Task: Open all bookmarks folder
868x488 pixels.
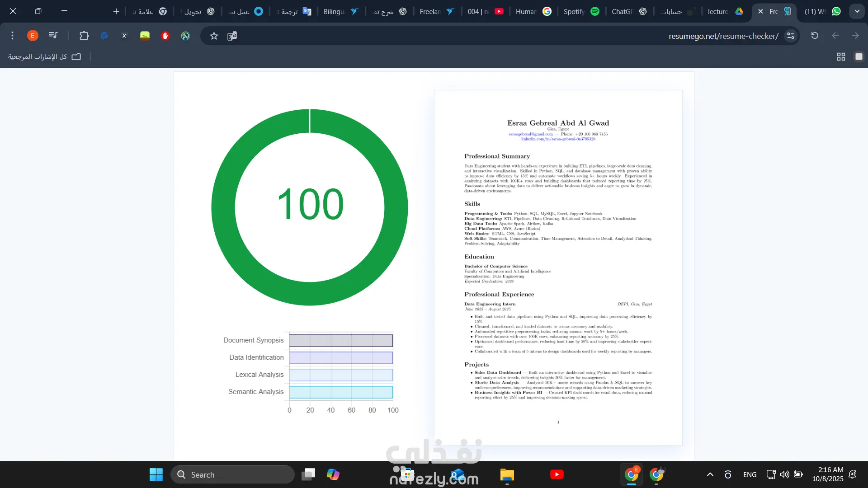Action: tap(44, 56)
